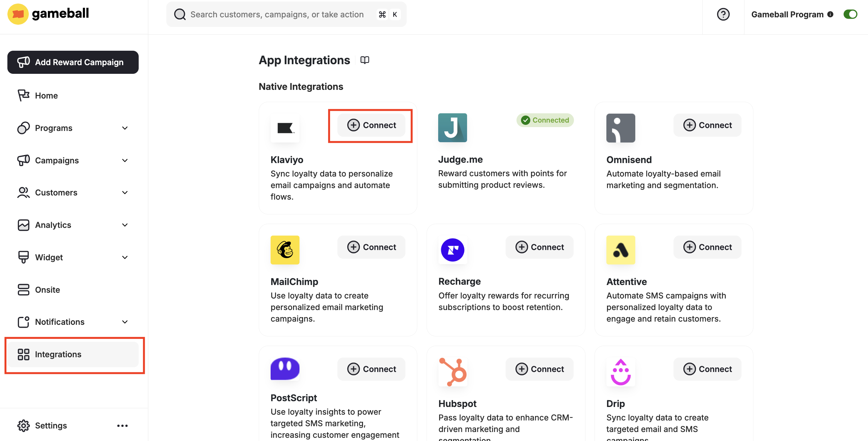Open the three-dots menu beside Settings

pos(122,426)
